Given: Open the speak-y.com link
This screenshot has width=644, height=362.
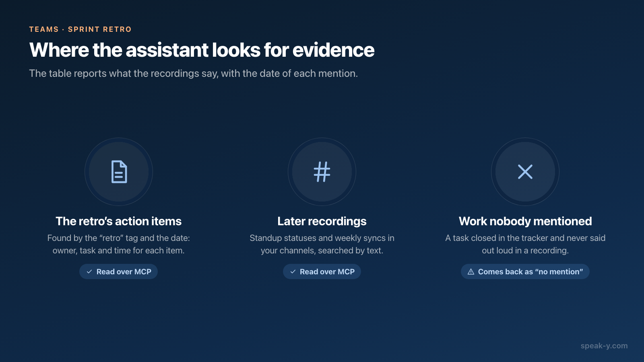Looking at the screenshot, I should point(604,346).
